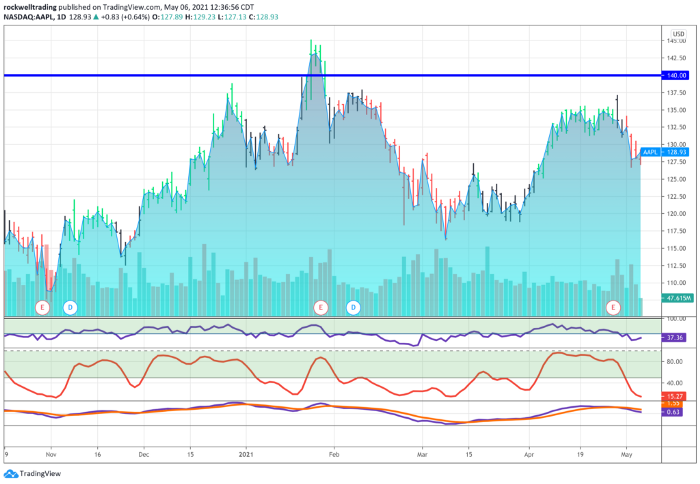Click the 40.00 oscillator scale label

[675, 383]
